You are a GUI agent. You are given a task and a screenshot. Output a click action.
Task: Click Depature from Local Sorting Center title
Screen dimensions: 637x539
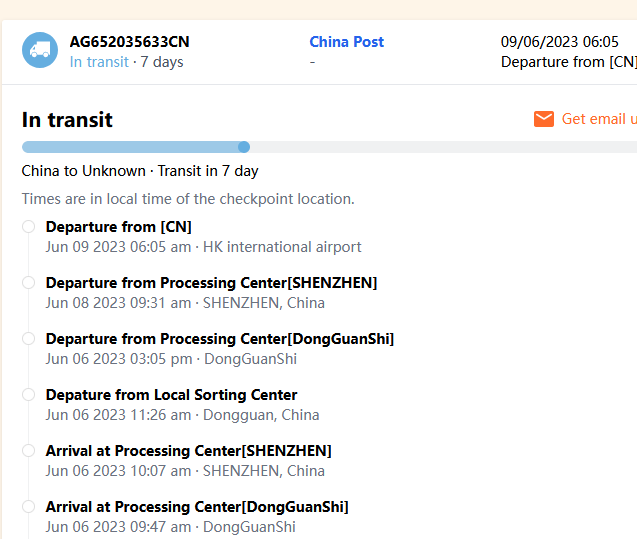point(171,395)
